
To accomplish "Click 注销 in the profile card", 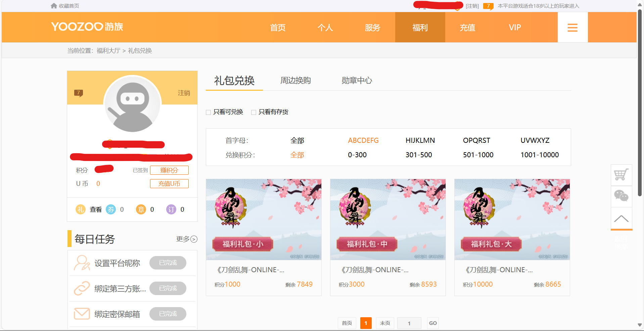I will pos(184,93).
